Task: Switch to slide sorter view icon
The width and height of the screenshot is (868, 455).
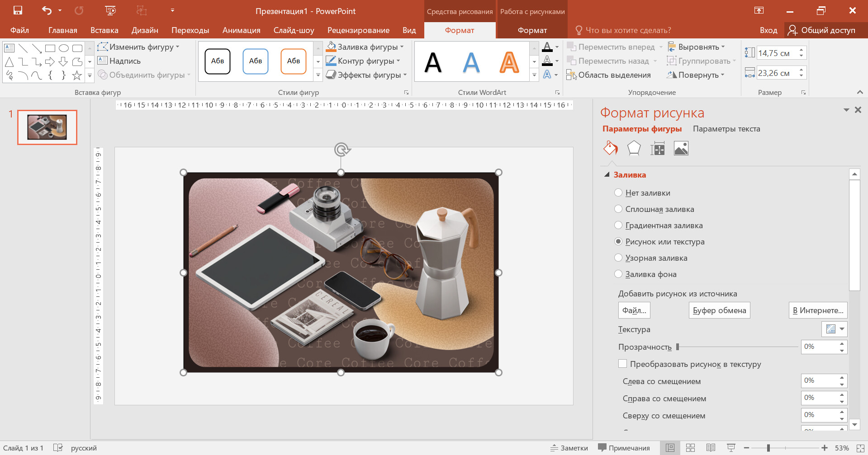Action: (690, 448)
